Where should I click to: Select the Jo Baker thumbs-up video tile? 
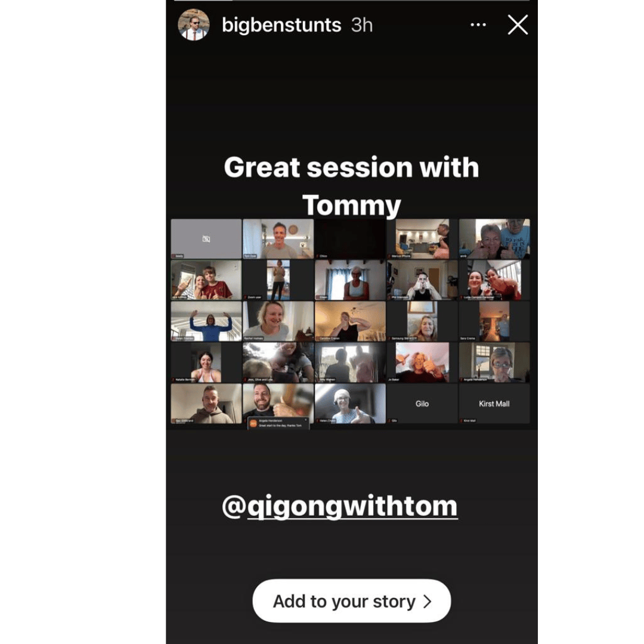coord(422,363)
